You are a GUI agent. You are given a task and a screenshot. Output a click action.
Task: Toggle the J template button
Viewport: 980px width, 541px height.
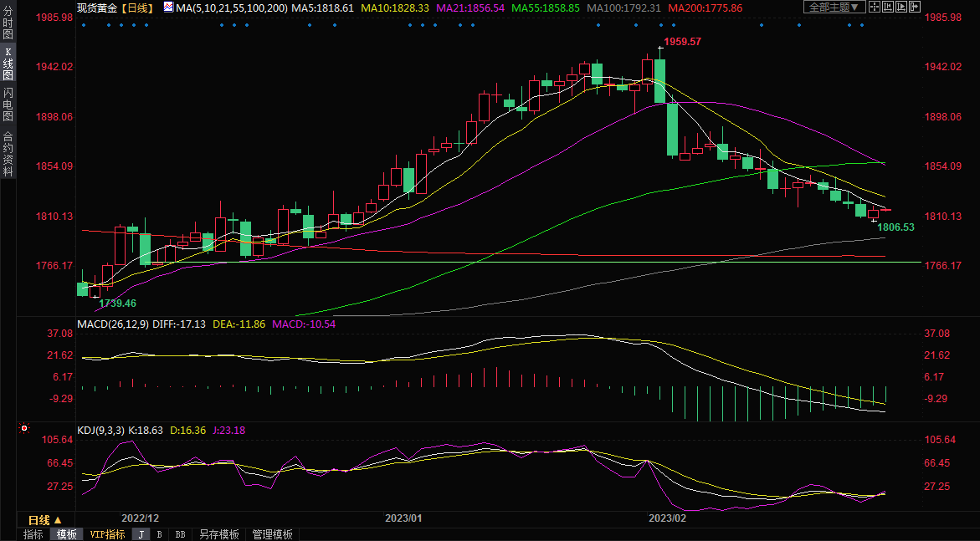pyautogui.click(x=141, y=534)
